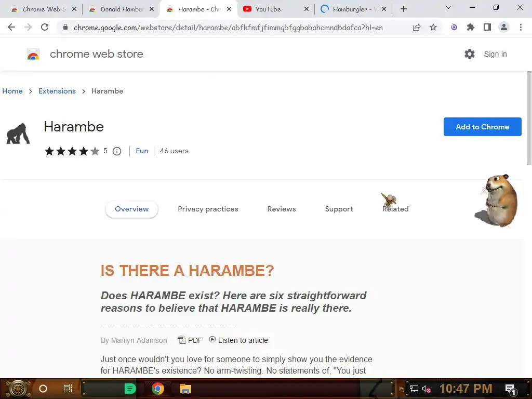Open the notification center icon
Image resolution: width=532 pixels, height=399 pixels.
510,389
